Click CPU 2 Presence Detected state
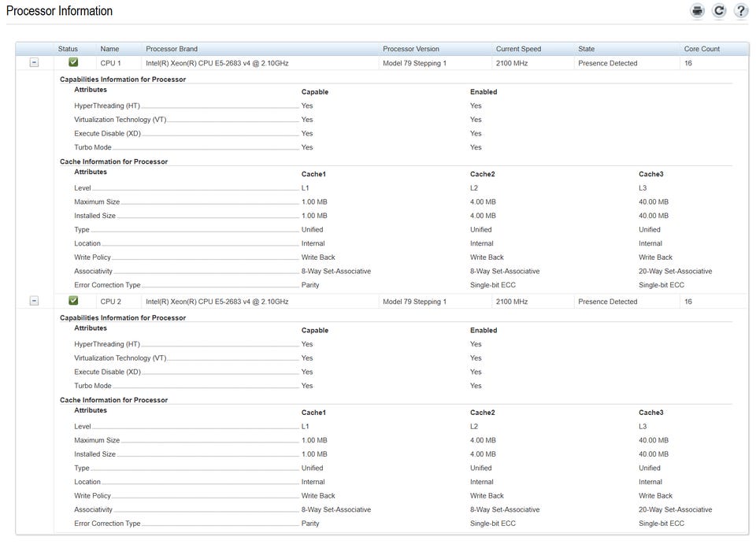 (607, 302)
